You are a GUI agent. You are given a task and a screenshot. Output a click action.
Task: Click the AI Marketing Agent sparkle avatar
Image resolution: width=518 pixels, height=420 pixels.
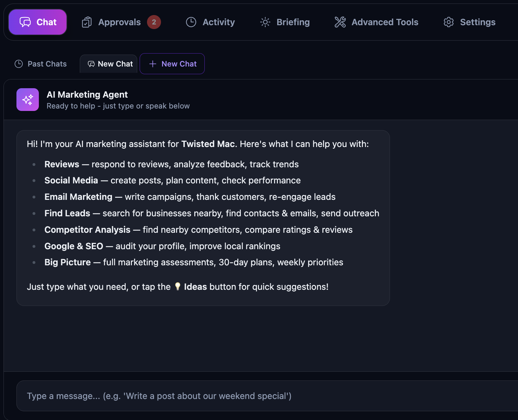[x=28, y=99]
